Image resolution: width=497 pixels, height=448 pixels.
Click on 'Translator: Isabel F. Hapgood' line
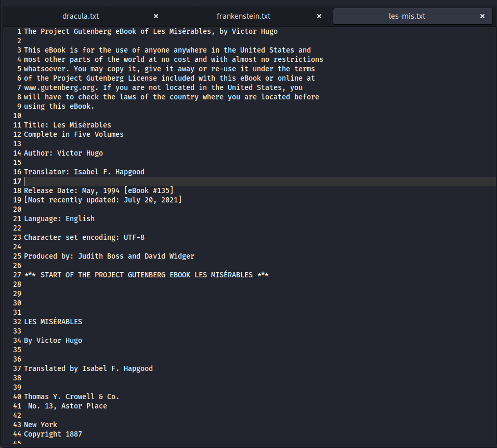click(84, 172)
